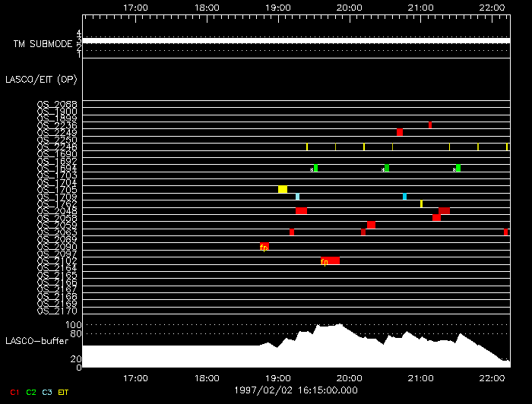Select the dark red block on OS_2048 row
Viewport: 532px width, 404px height.
(444, 211)
